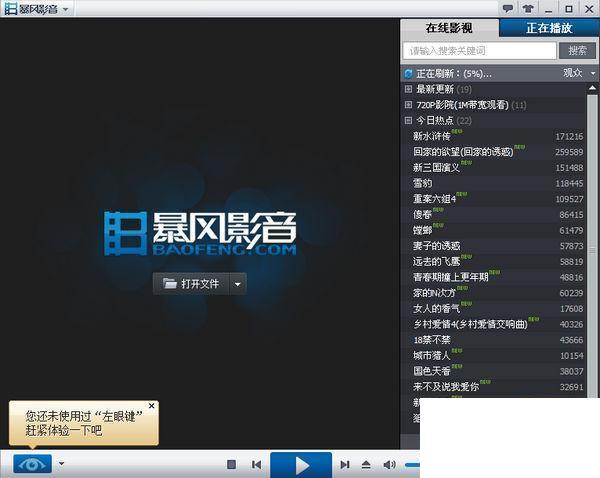Open the feedback chat bubble icon

pyautogui.click(x=508, y=8)
